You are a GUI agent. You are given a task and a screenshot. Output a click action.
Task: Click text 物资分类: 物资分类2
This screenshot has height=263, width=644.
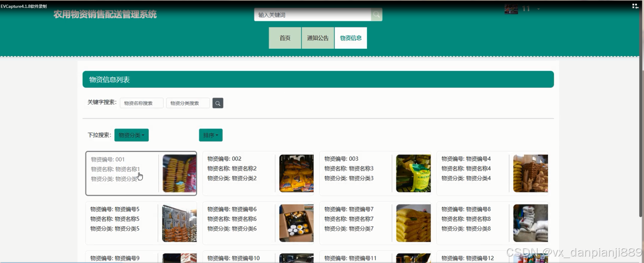(232, 178)
